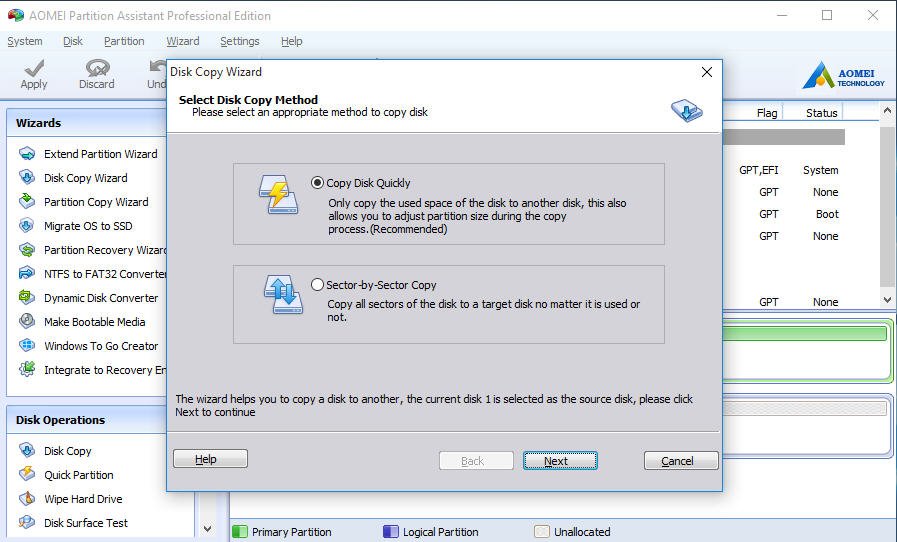Click the Cancel button in the wizard
897x542 pixels.
(681, 461)
